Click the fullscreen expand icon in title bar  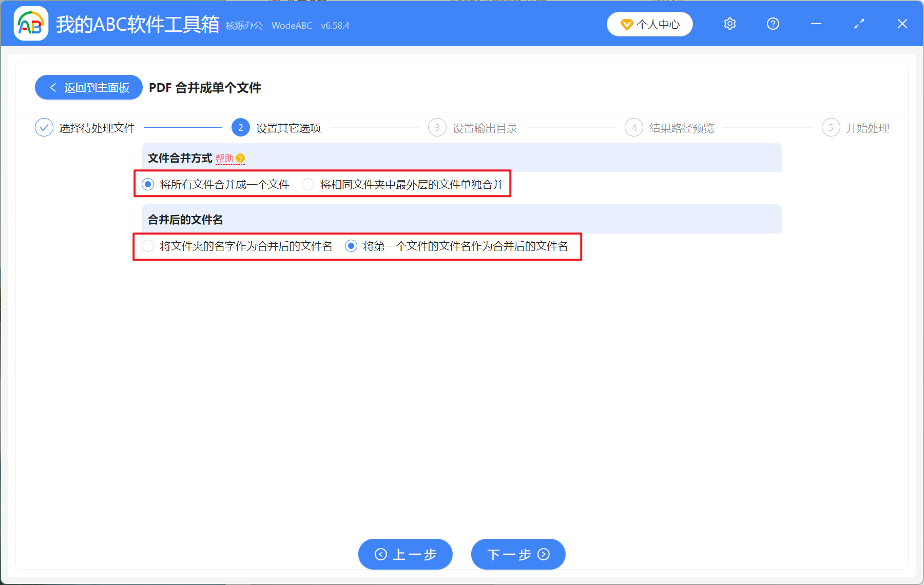pyautogui.click(x=859, y=24)
